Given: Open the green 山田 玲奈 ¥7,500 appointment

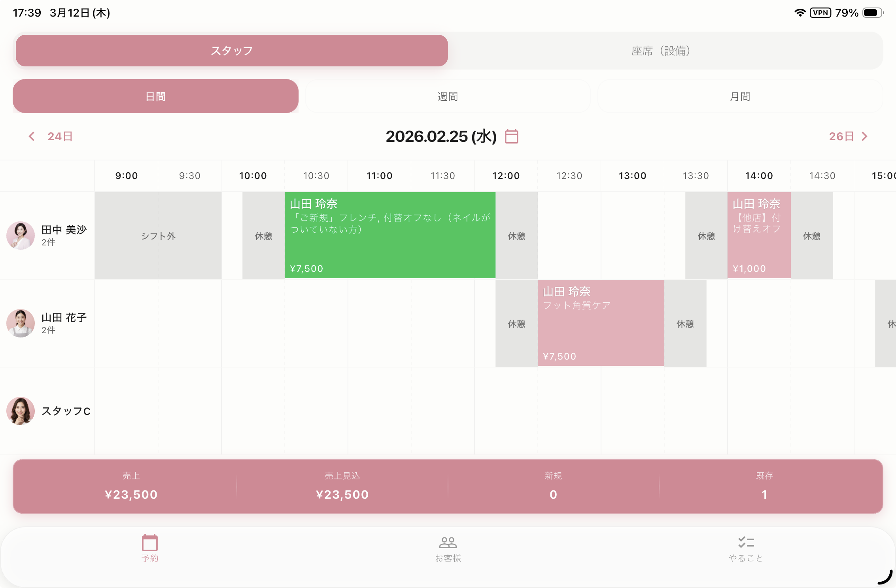Looking at the screenshot, I should click(x=390, y=235).
